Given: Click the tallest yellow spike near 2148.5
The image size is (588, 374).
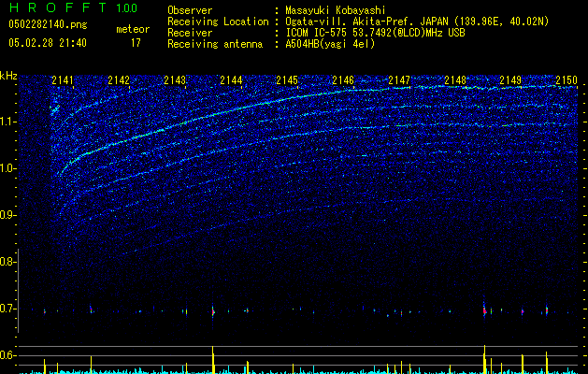Looking at the screenshot, I should pyautogui.click(x=484, y=359).
